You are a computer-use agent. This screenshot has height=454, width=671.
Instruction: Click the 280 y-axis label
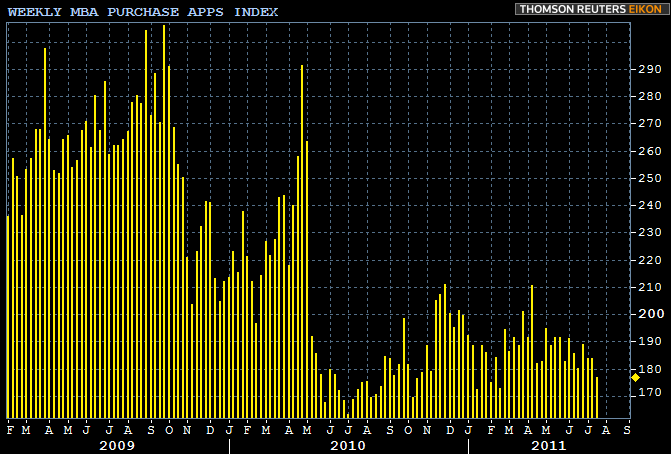click(x=649, y=97)
